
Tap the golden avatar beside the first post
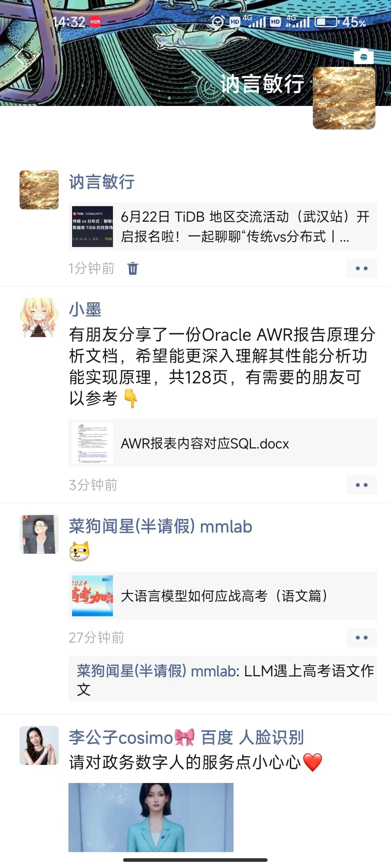[39, 190]
